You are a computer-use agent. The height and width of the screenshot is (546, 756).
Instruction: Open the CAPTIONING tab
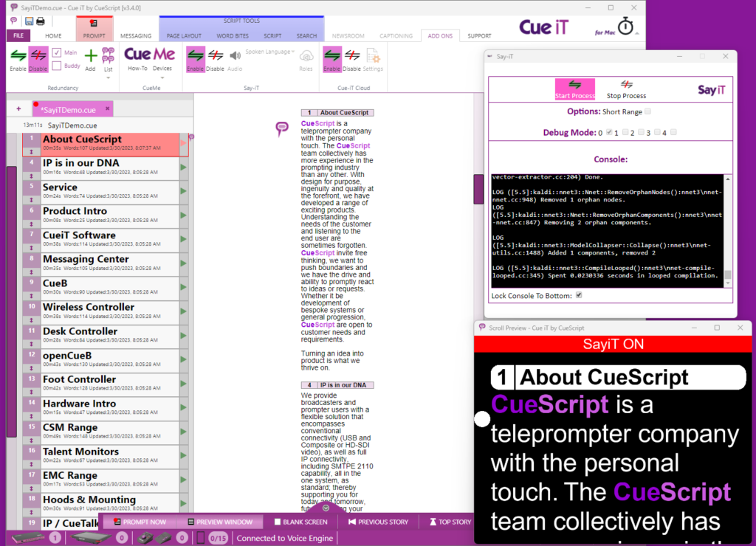[397, 35]
